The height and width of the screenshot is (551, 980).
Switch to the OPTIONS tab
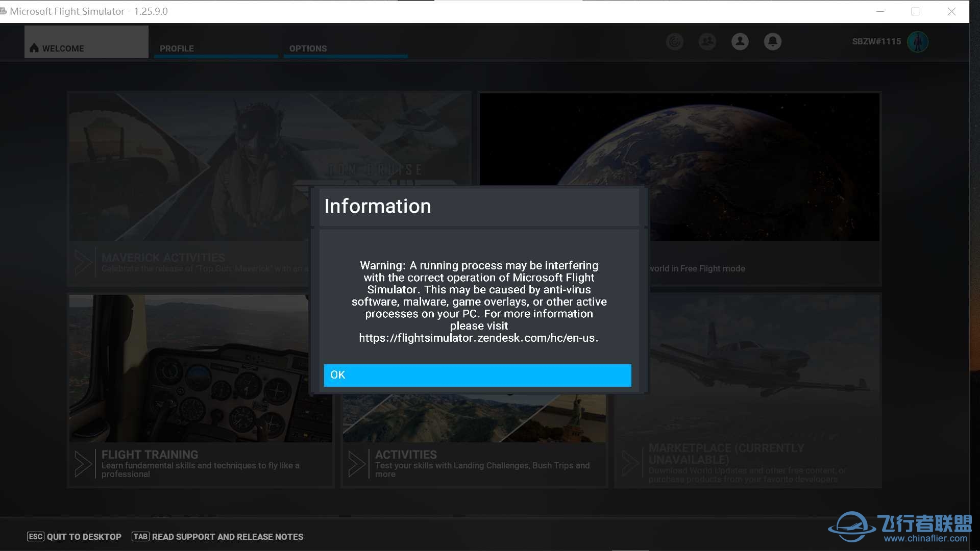click(x=346, y=48)
